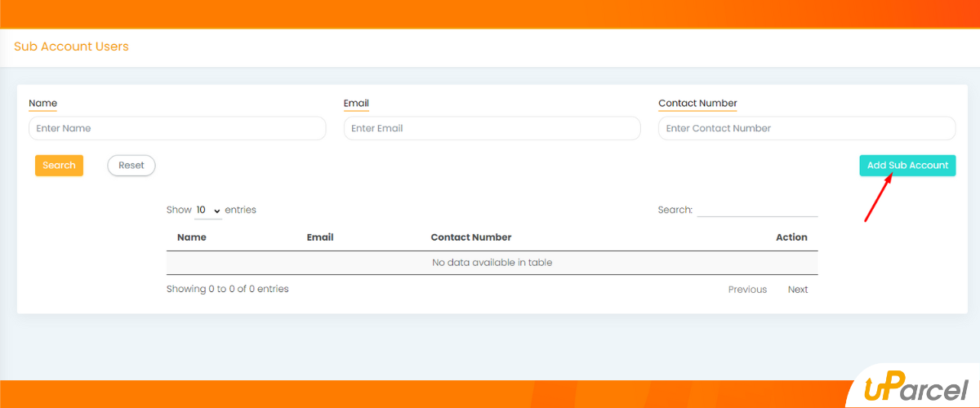Click the Name field label

point(42,104)
